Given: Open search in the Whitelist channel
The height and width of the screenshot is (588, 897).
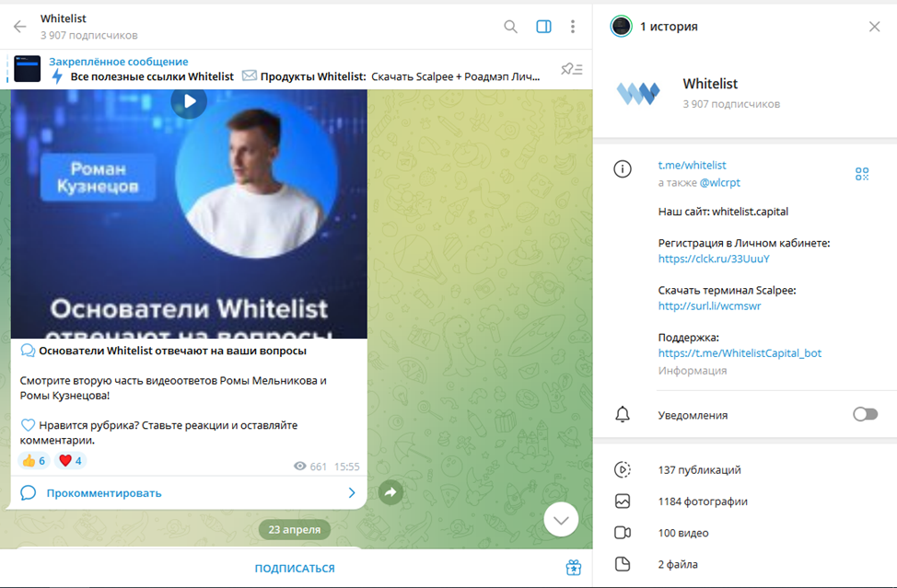Looking at the screenshot, I should 510,27.
